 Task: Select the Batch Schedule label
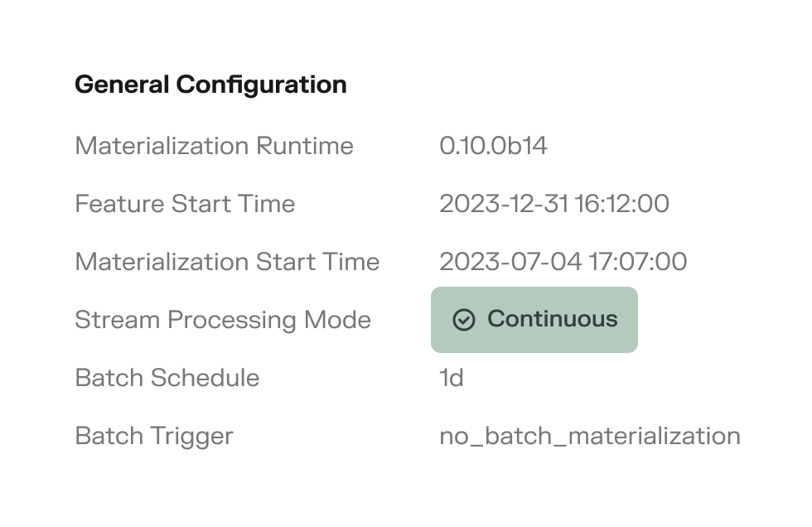[167, 379]
